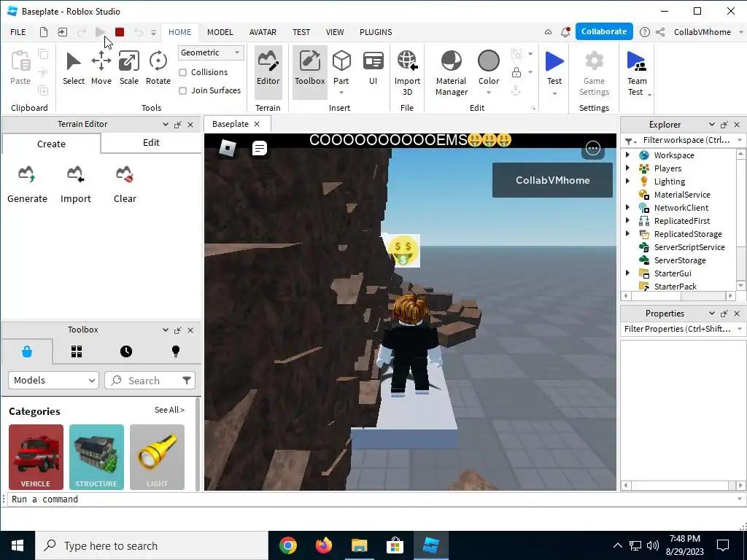Open Game Settings

tap(594, 74)
